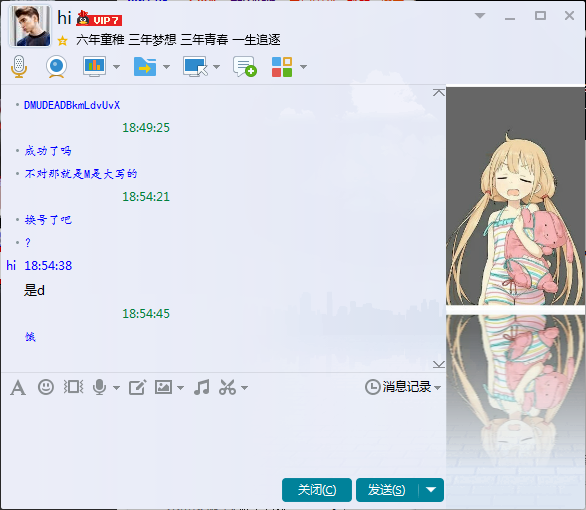586x510 pixels.
Task: Click the 关闭(C) button
Action: pos(317,490)
